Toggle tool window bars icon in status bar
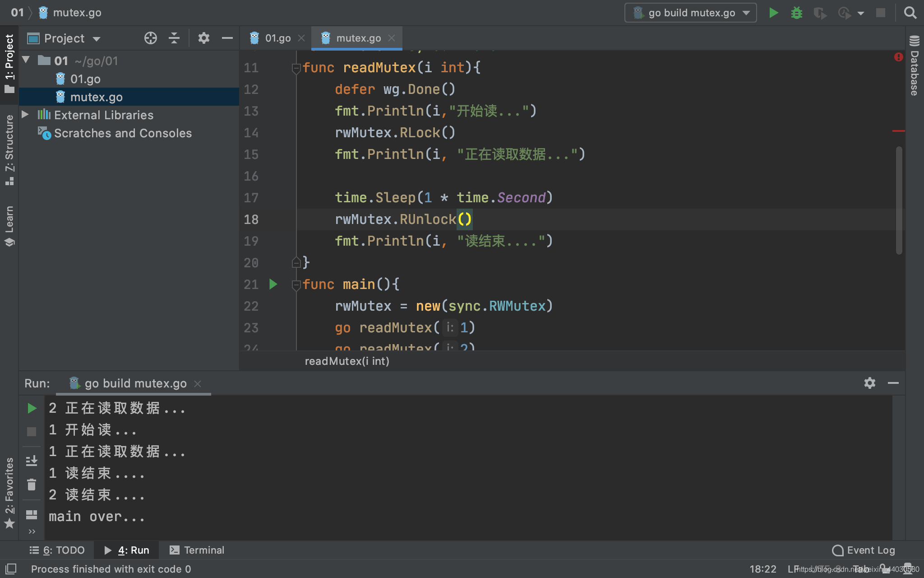This screenshot has height=578, width=924. point(11,569)
